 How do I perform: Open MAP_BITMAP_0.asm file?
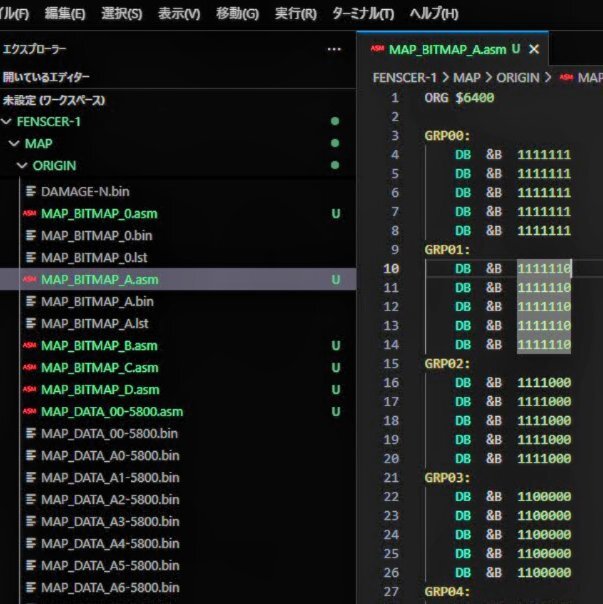point(99,213)
